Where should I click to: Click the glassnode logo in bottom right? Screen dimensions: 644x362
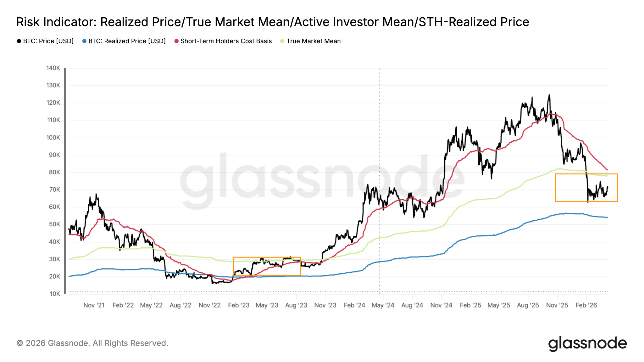pyautogui.click(x=587, y=343)
